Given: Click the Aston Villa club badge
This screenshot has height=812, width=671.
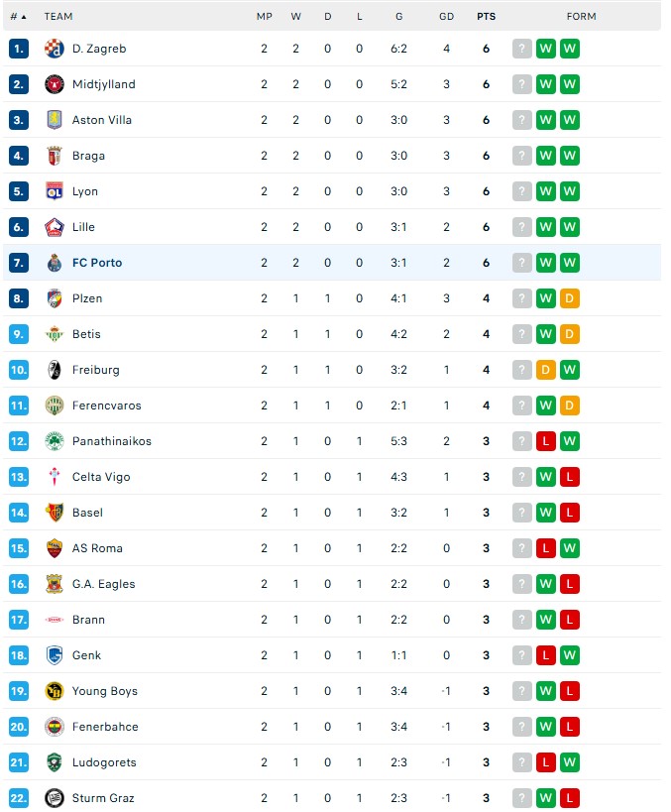Looking at the screenshot, I should [55, 120].
